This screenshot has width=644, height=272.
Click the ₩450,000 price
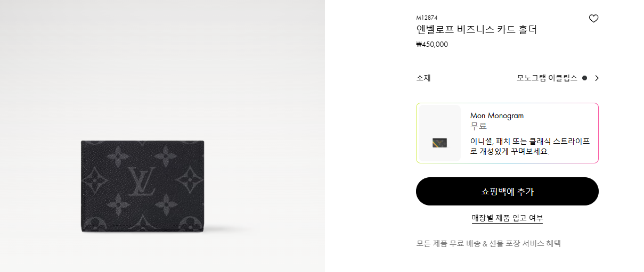(432, 45)
